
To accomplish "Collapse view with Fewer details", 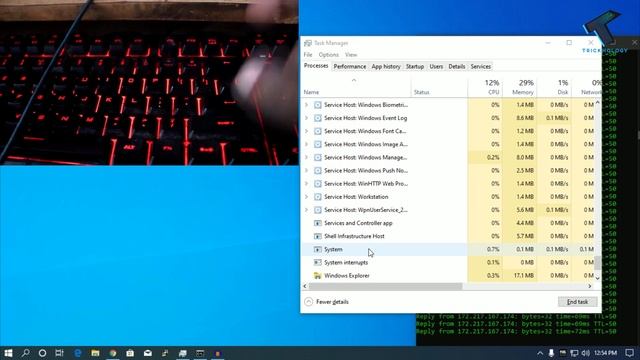I will click(327, 302).
